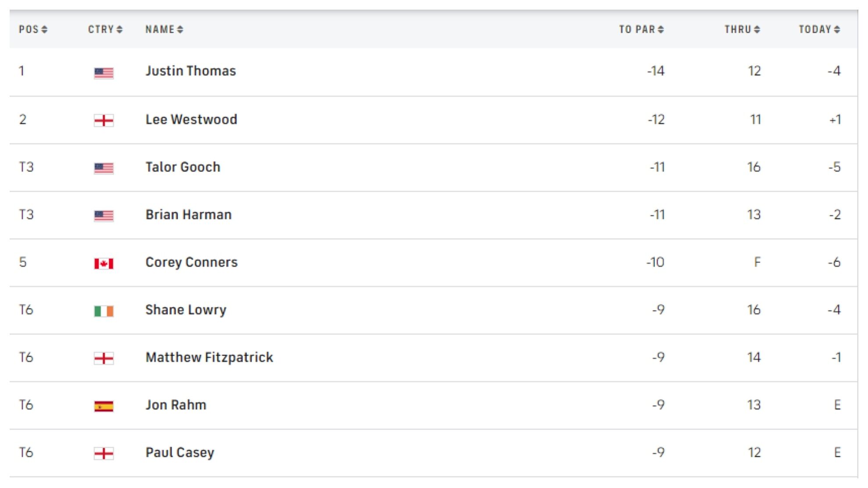Viewport: 868px width, 488px height.
Task: Click England flag beside Matthew Fitzpatrick
Action: pos(104,359)
